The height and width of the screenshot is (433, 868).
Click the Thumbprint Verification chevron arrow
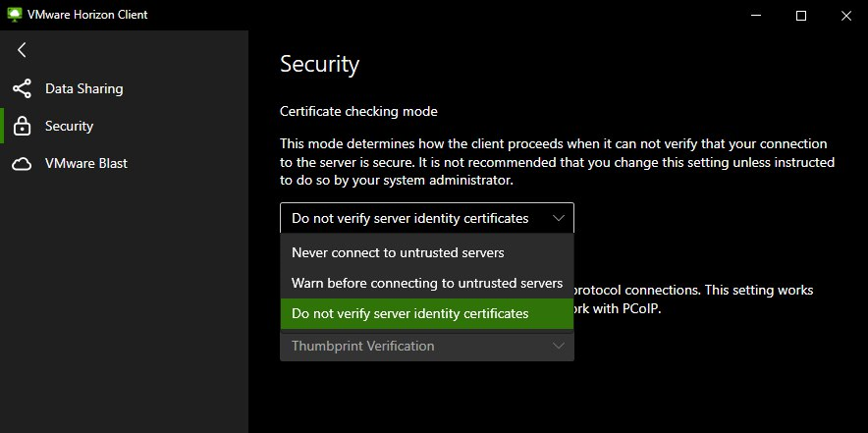558,346
